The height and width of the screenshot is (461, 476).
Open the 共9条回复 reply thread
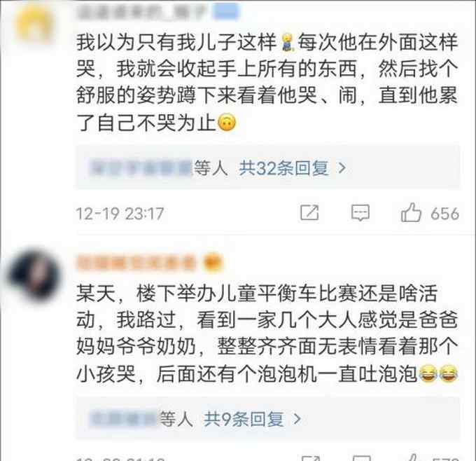pos(244,419)
